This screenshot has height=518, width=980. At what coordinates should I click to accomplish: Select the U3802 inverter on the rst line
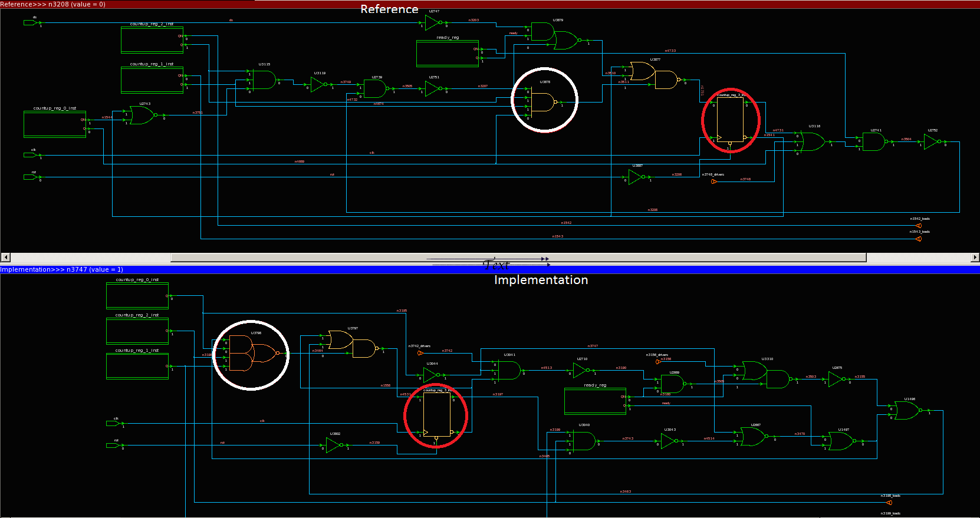click(334, 446)
